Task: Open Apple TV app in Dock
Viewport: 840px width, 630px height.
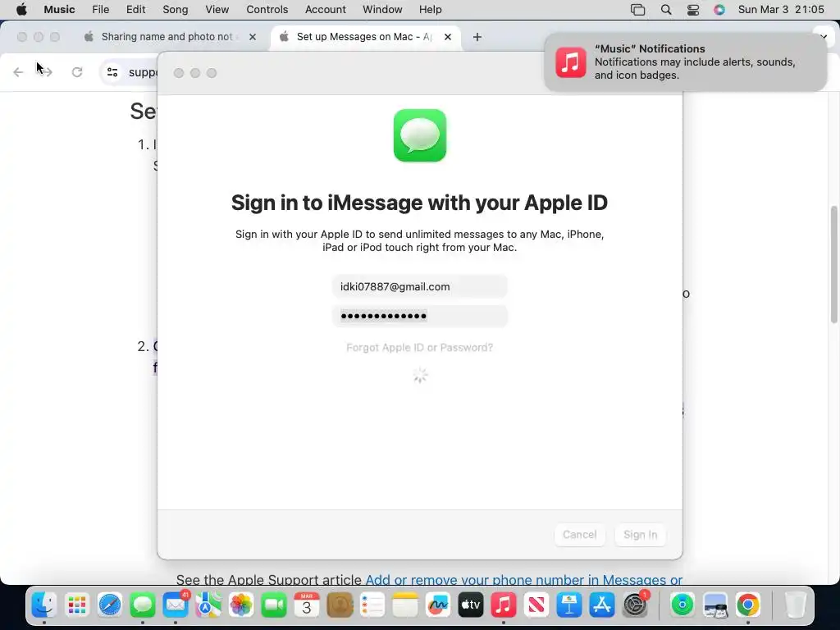Action: pyautogui.click(x=471, y=605)
